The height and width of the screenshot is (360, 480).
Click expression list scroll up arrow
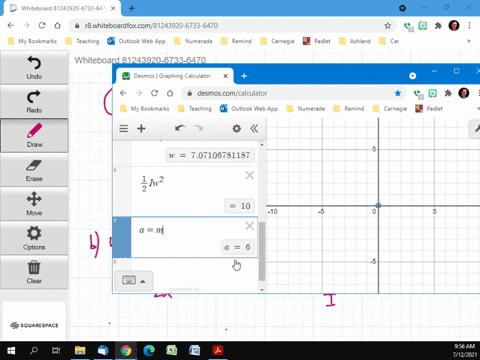click(x=262, y=145)
